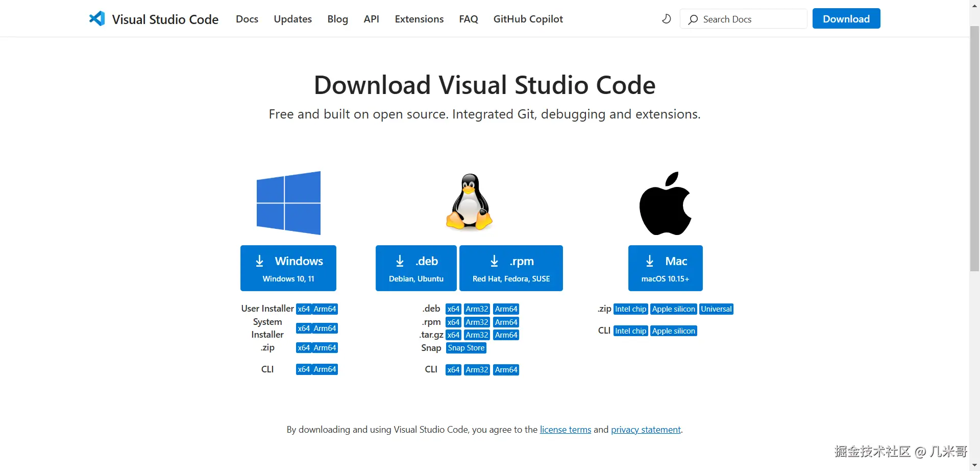Click the search magnifier icon
This screenshot has width=980, height=471.
click(x=693, y=19)
